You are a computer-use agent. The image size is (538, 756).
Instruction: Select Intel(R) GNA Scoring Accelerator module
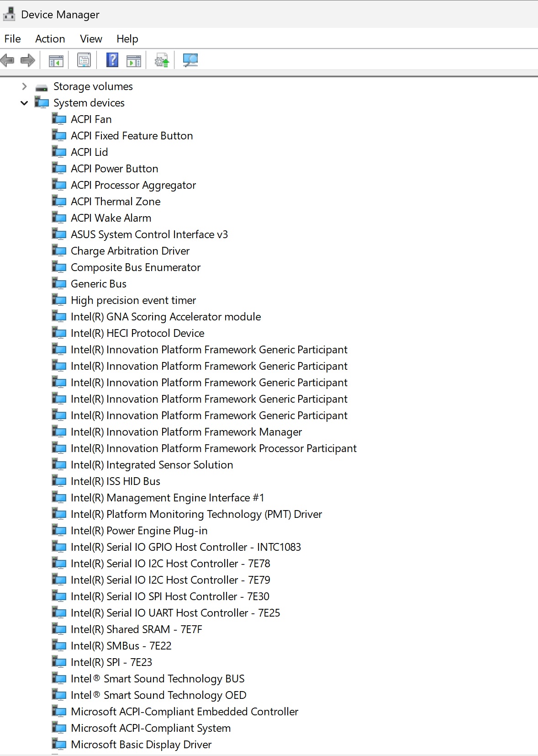pos(166,317)
